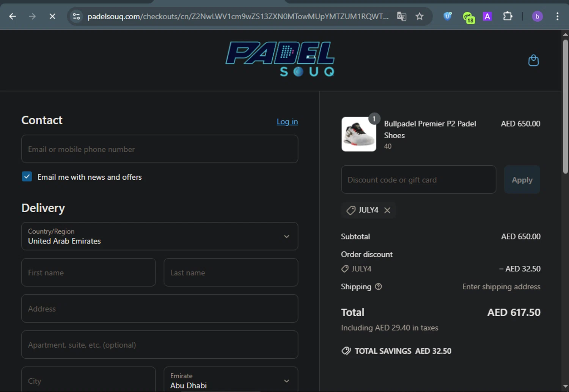Click the scrollbar down arrow
The height and width of the screenshot is (392, 569).
[565, 386]
